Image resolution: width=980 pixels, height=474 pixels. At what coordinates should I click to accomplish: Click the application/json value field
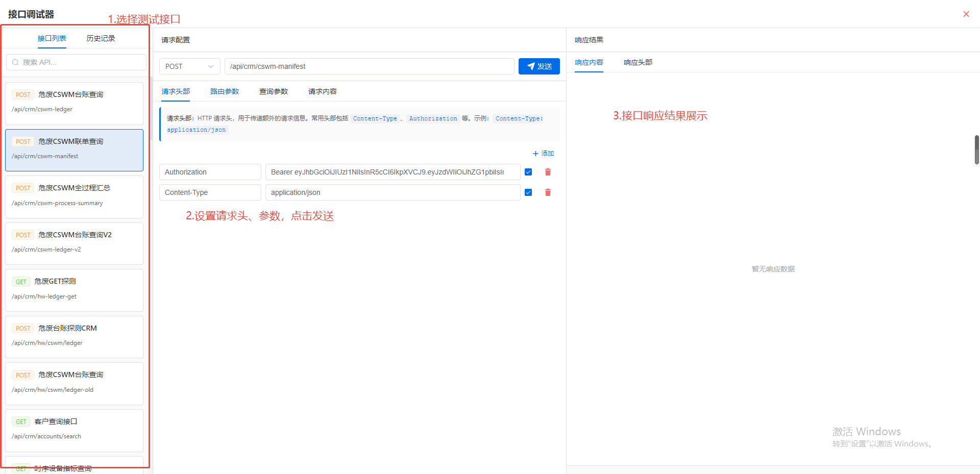pyautogui.click(x=393, y=192)
